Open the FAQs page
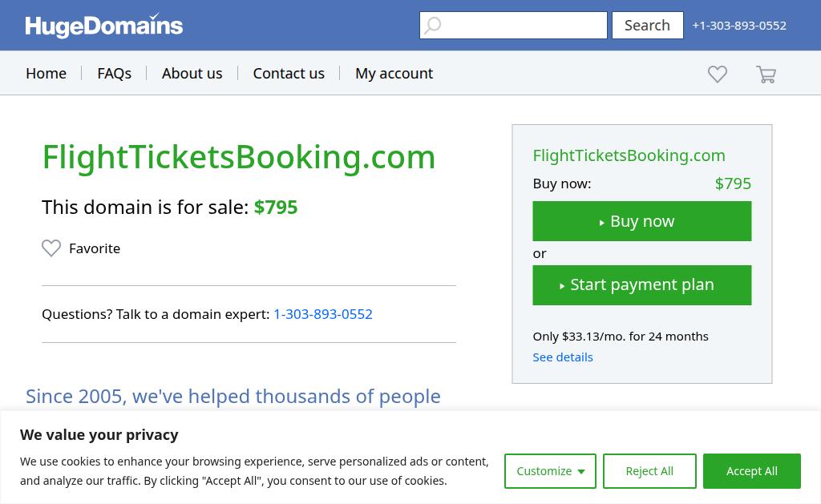Image resolution: width=821 pixels, height=504 pixels. 114,73
